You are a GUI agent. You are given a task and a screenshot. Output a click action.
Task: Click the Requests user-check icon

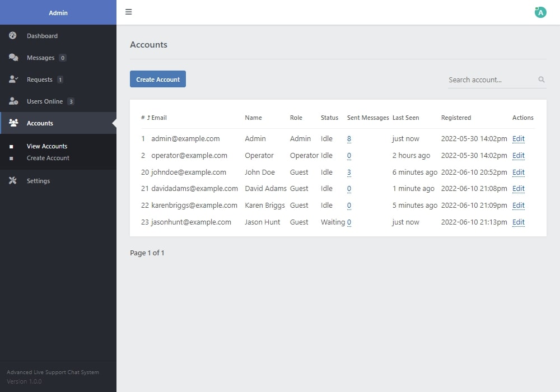[13, 80]
